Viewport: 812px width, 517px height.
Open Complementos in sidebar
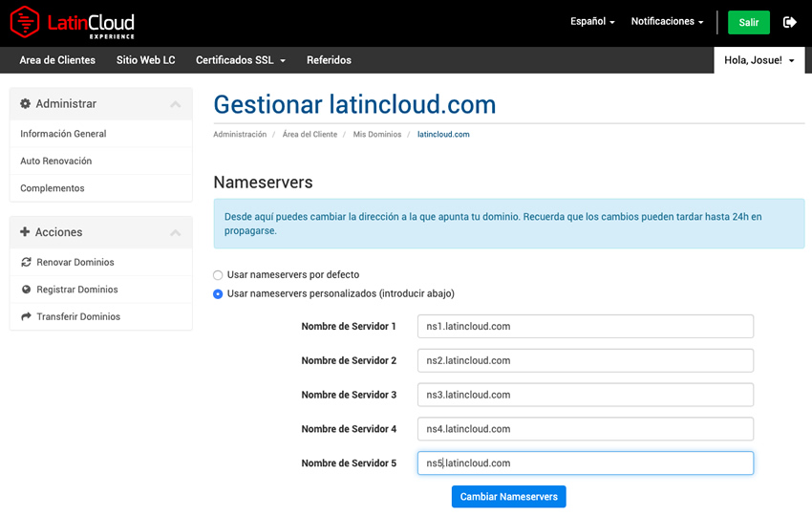(x=101, y=188)
